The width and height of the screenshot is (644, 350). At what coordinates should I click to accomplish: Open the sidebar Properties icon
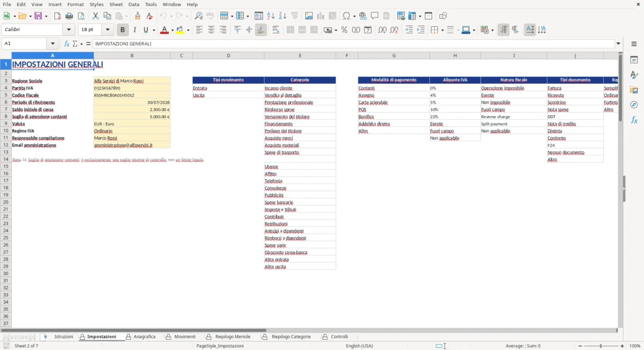point(634,60)
